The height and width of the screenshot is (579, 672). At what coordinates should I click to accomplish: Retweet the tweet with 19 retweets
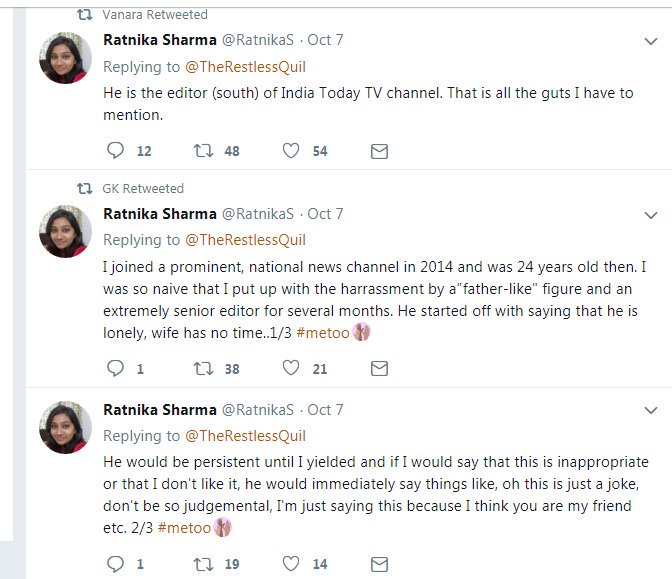pos(203,564)
